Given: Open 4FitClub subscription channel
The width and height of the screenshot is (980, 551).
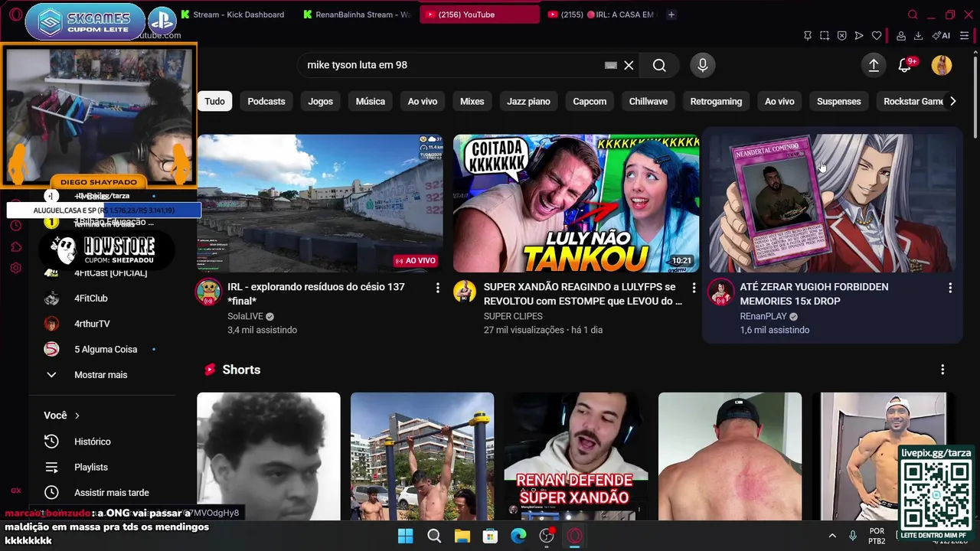Looking at the screenshot, I should [x=90, y=298].
